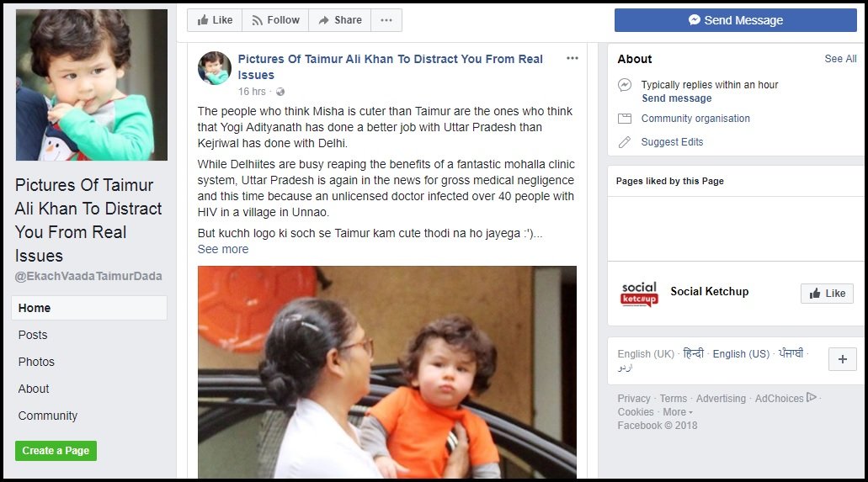The height and width of the screenshot is (482, 868).
Task: Click the Send Message messenger button
Action: pyautogui.click(x=735, y=20)
